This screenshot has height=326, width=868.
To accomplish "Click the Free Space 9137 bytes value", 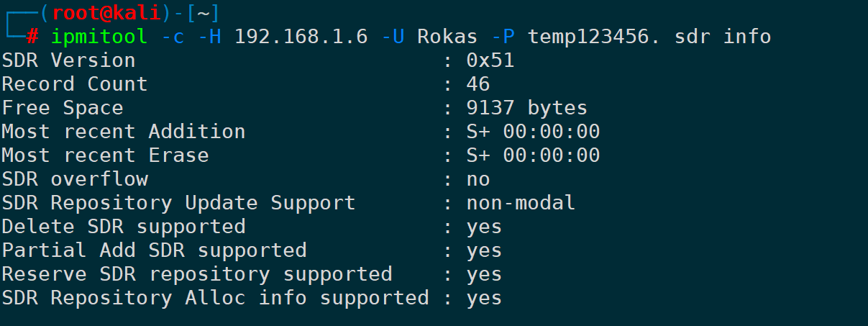I will (527, 108).
